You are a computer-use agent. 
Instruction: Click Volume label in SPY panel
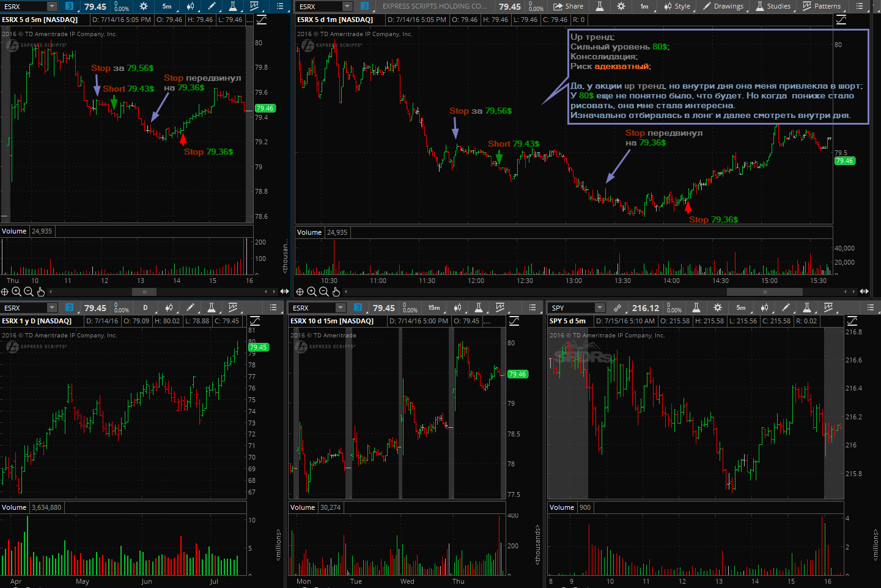[x=561, y=507]
